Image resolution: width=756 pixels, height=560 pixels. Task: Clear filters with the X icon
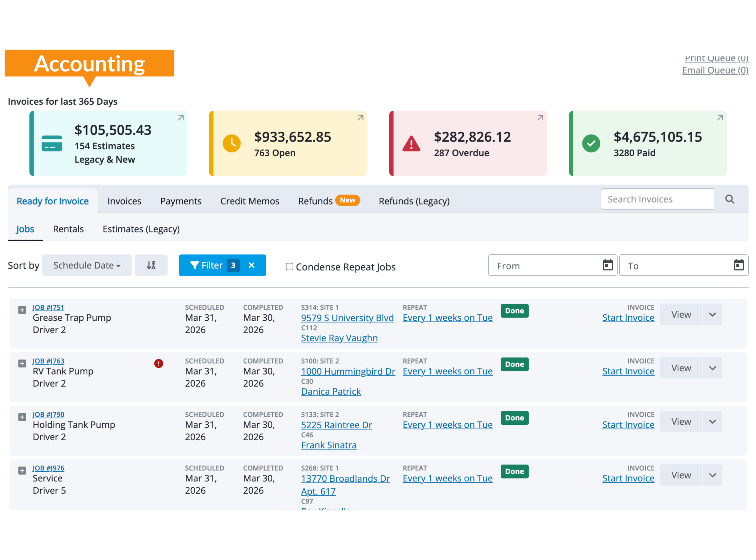[251, 265]
